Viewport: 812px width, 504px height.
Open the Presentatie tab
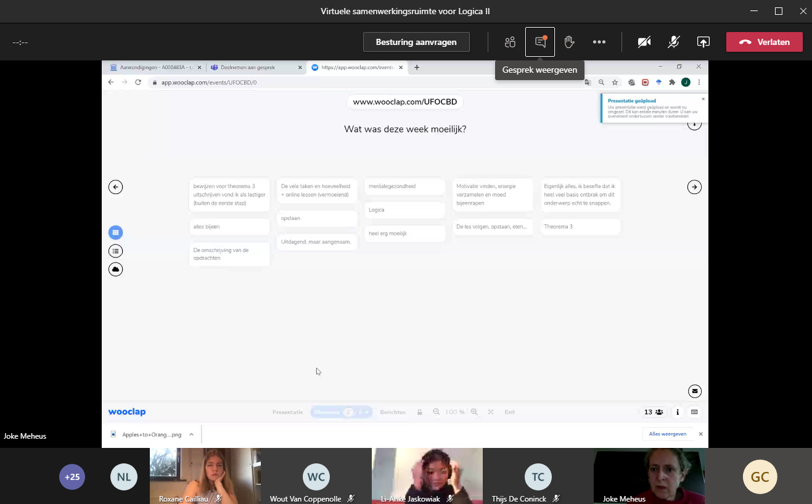pyautogui.click(x=287, y=412)
